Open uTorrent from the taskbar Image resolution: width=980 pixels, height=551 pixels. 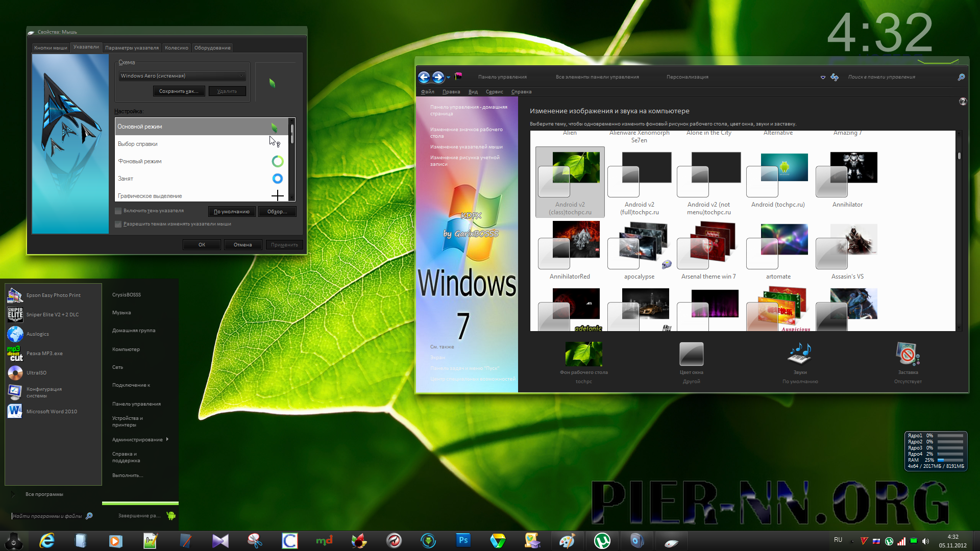point(602,540)
